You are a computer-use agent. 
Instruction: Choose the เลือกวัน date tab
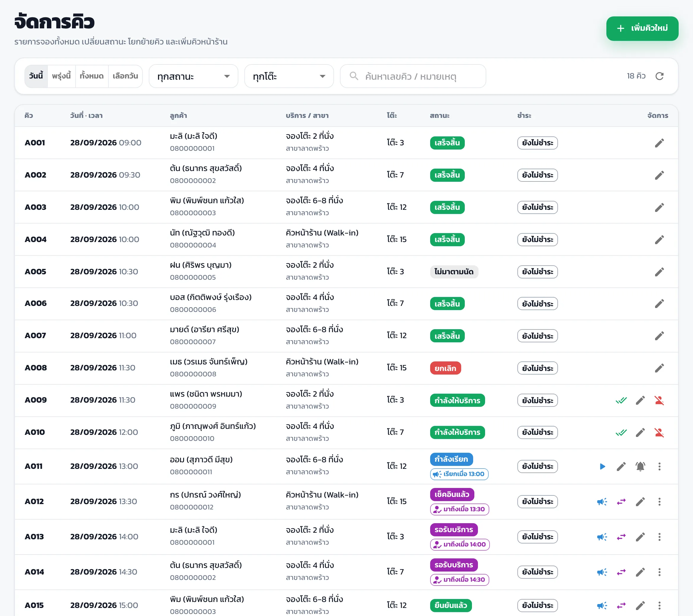coord(125,76)
